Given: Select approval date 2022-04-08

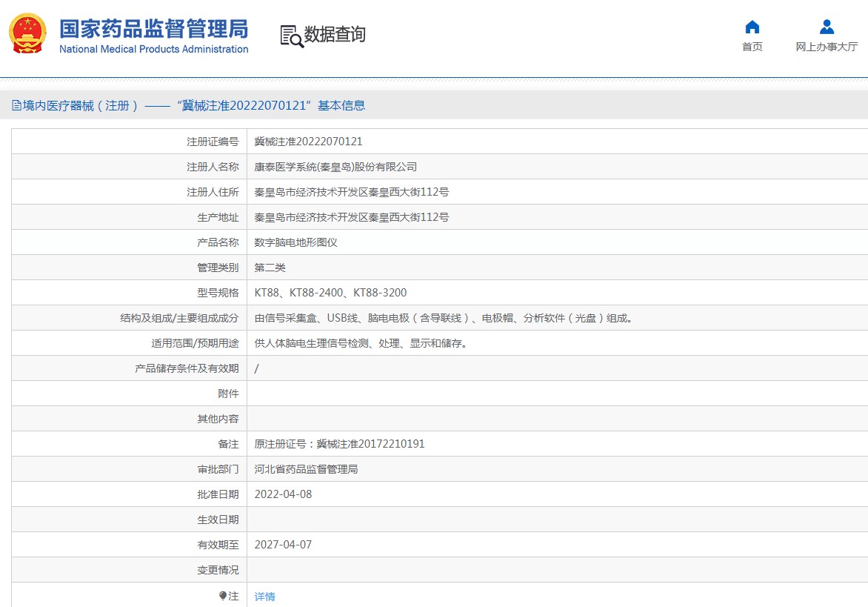Looking at the screenshot, I should pos(283,494).
